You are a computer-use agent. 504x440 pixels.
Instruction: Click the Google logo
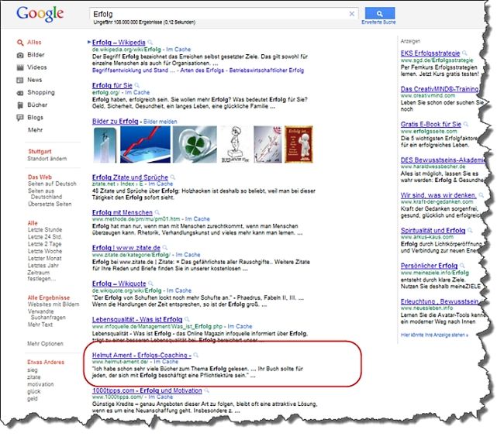pyautogui.click(x=40, y=15)
